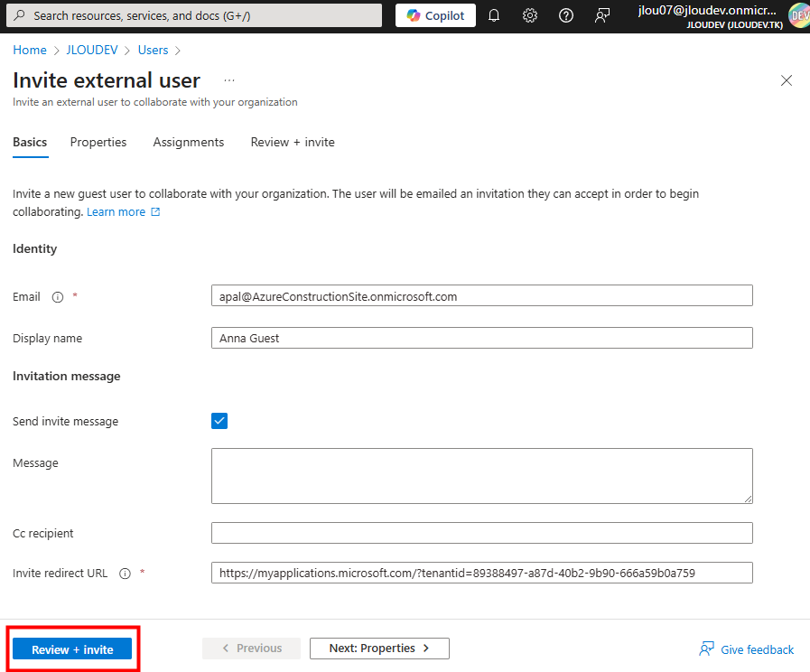Click info icon beside Invite redirect URL
This screenshot has height=672, width=810.
pos(126,574)
